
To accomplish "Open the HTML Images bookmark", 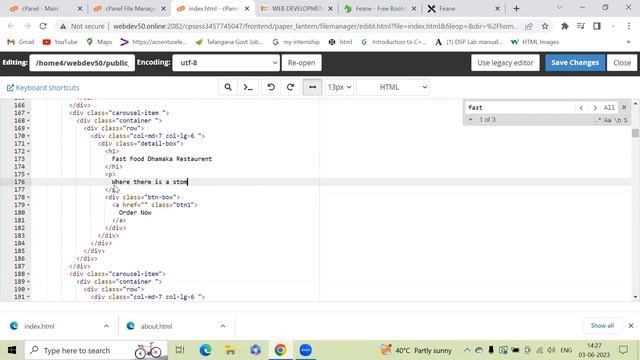I will pyautogui.click(x=535, y=42).
